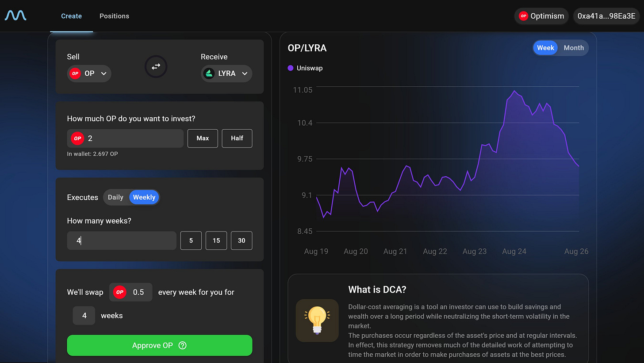Click the question mark icon on Approve OP
This screenshot has width=644, height=363.
pos(182,345)
